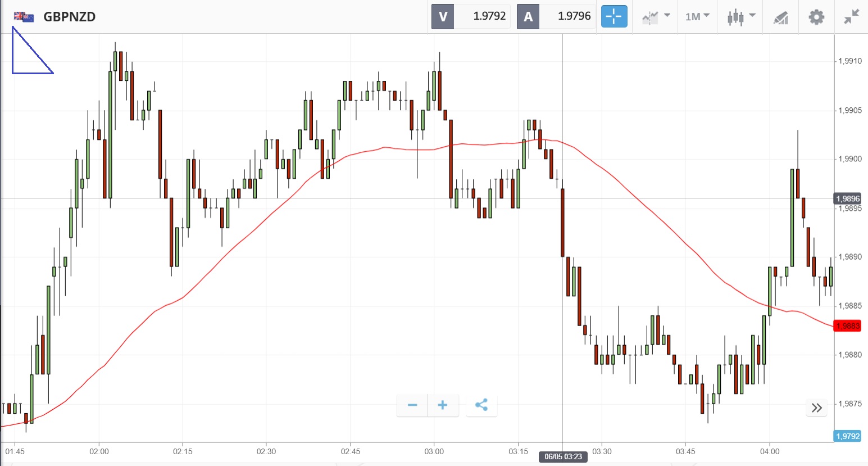868x466 pixels.
Task: Open chart settings gear
Action: tap(816, 17)
